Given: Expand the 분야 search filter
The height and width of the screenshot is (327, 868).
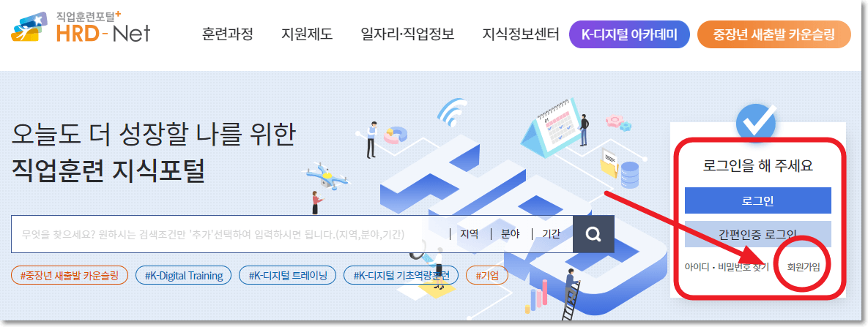Looking at the screenshot, I should (510, 234).
